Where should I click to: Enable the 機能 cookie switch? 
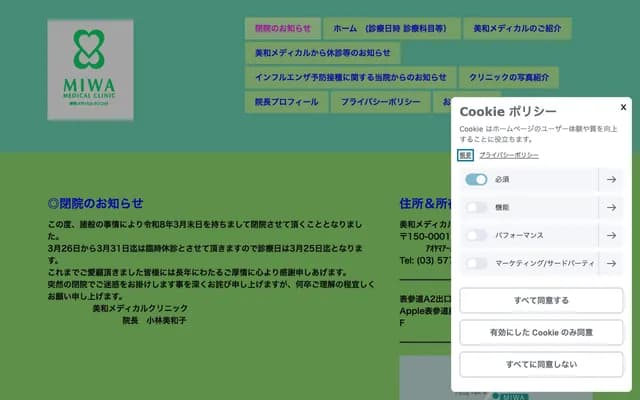point(476,208)
